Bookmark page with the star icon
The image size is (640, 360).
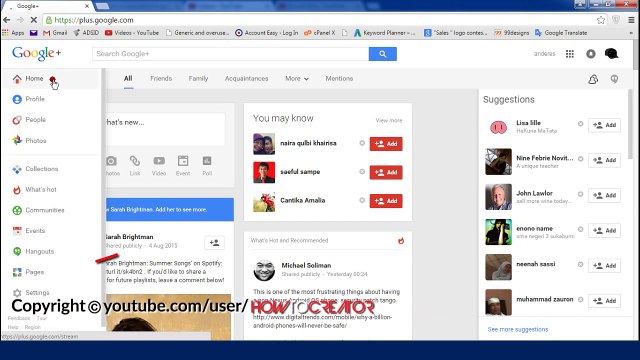click(x=601, y=20)
